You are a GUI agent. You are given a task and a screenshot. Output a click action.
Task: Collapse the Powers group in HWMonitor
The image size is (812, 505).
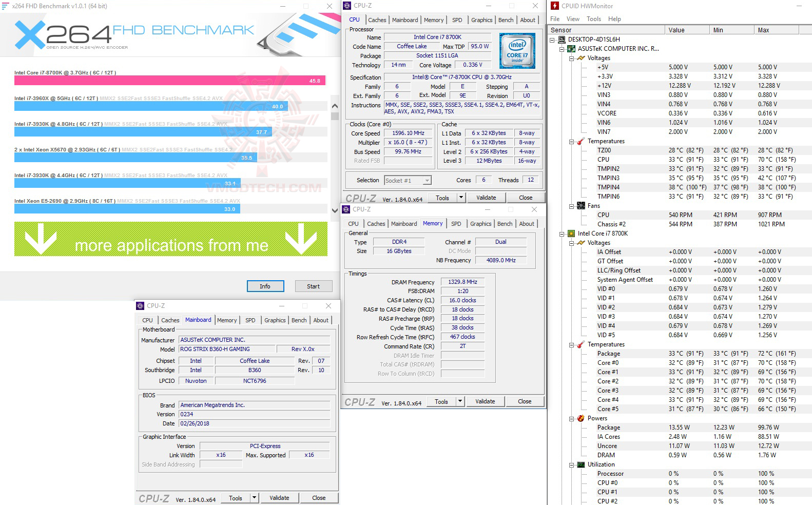[571, 418]
